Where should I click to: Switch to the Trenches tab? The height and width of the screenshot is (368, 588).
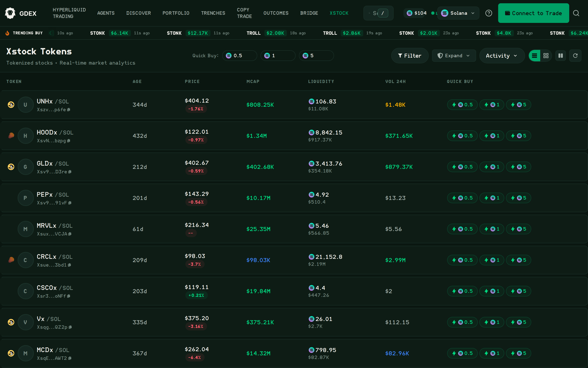pos(213,13)
